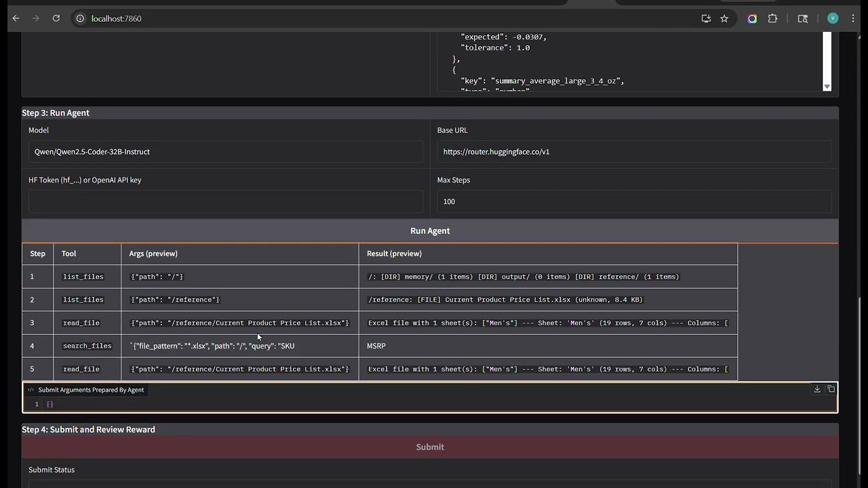Click the localhost:7860 address bar
Screen dimensions: 868x488
click(387, 18)
